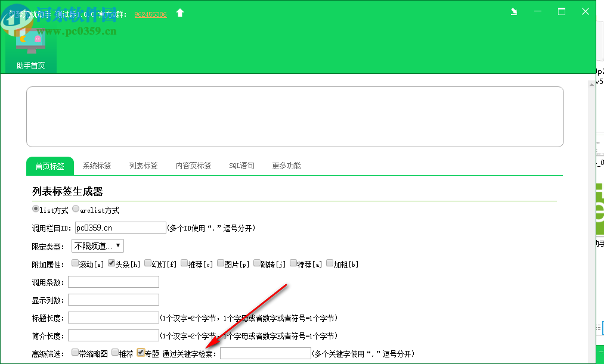Close the assistant window
The width and height of the screenshot is (604, 364).
pos(586,11)
